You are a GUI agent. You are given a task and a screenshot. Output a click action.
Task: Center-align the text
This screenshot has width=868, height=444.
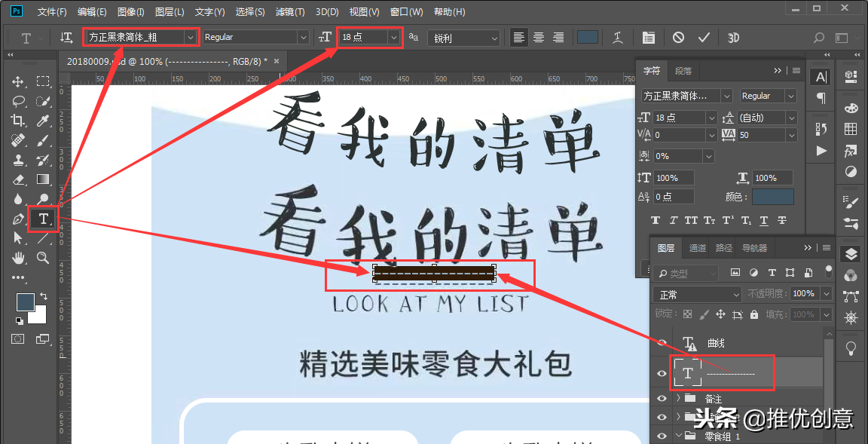click(539, 37)
